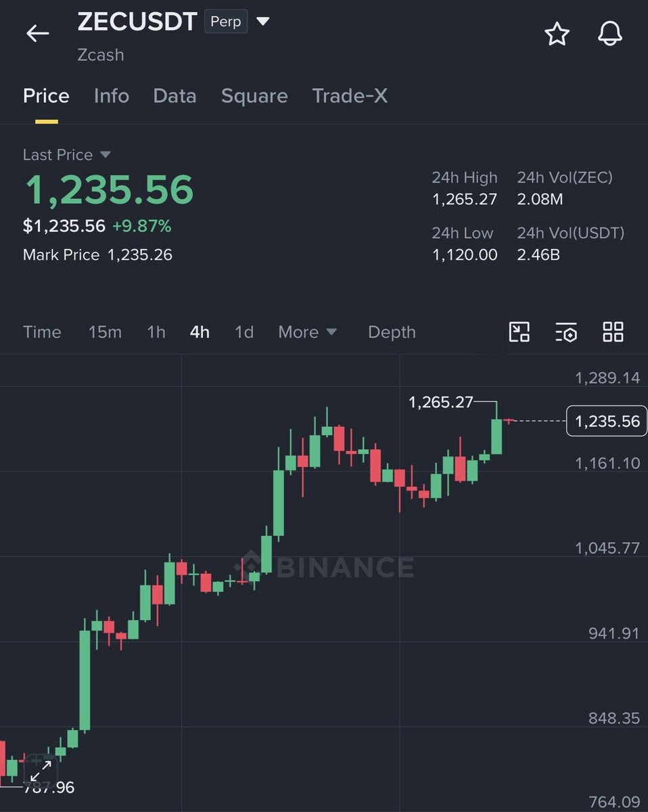This screenshot has width=648, height=812.
Task: Tap the Zcash coin name subtitle
Action: 101,55
